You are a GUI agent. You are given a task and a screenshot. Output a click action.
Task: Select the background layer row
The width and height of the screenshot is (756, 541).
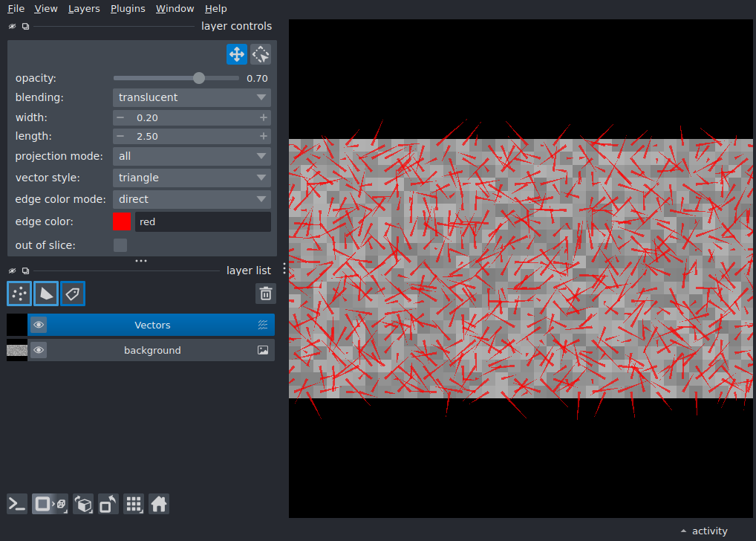[151, 350]
